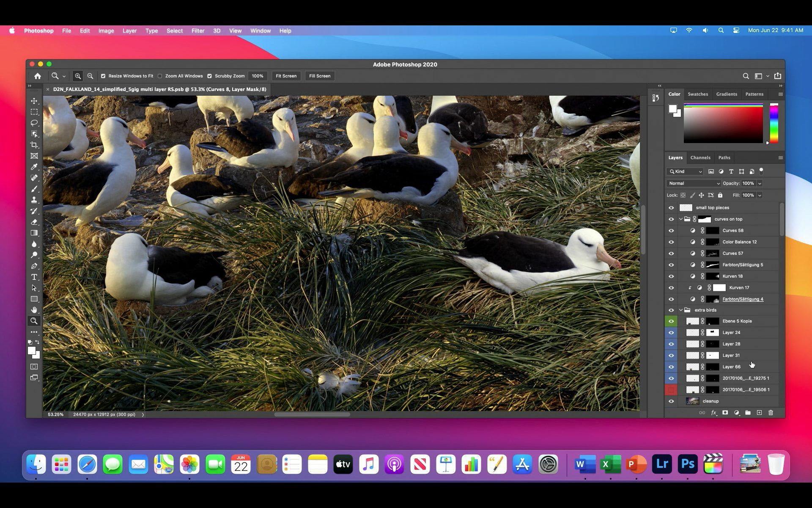The image size is (812, 508).
Task: Open Zoom tool preset picker arrow
Action: click(64, 76)
